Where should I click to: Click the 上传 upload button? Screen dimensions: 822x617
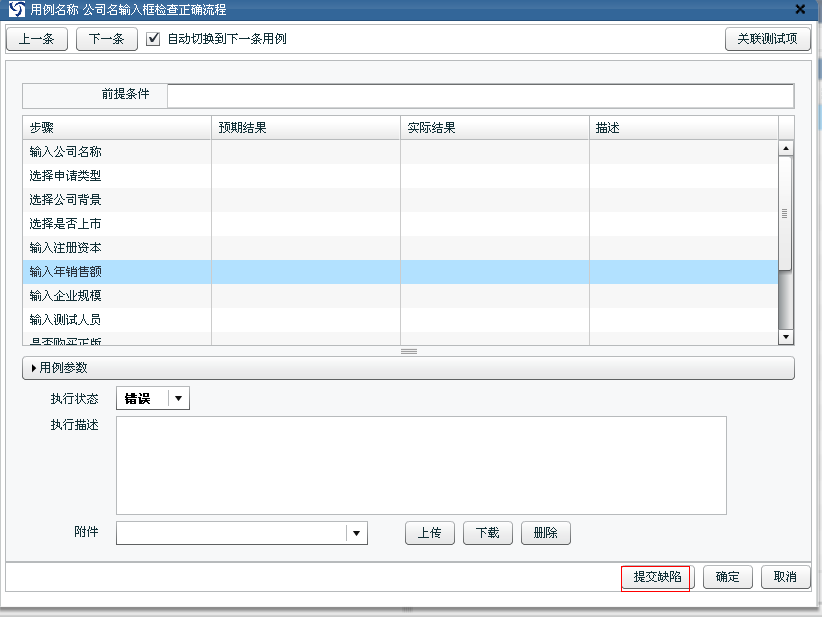(x=430, y=533)
